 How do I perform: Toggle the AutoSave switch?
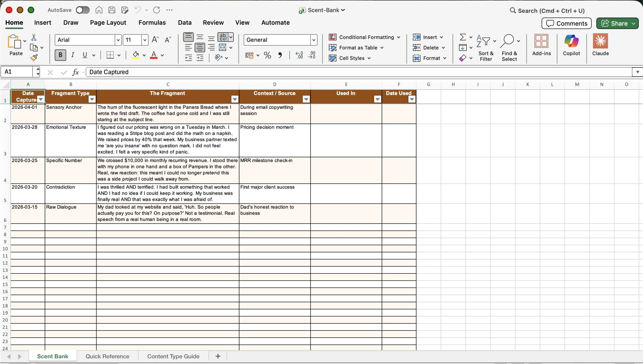pyautogui.click(x=83, y=10)
